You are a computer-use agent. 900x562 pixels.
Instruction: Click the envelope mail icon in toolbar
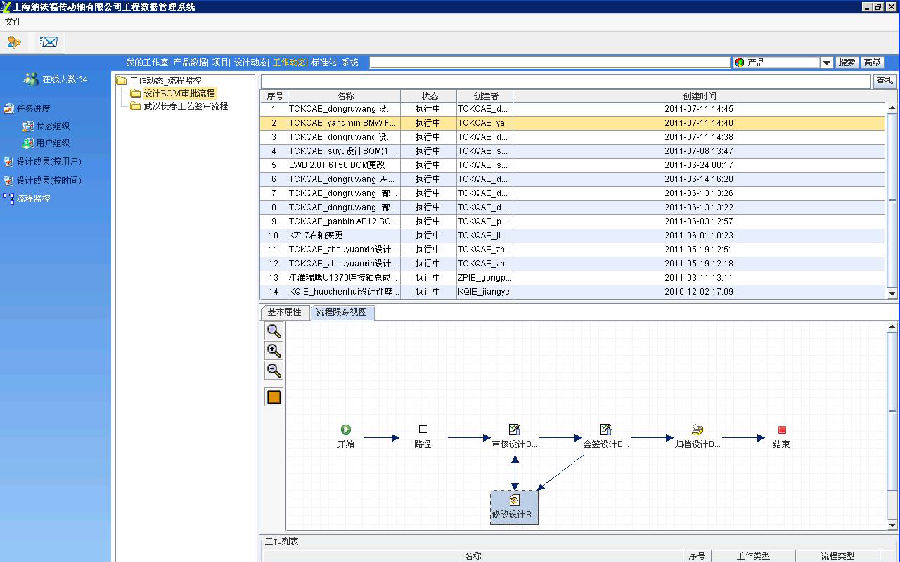48,42
